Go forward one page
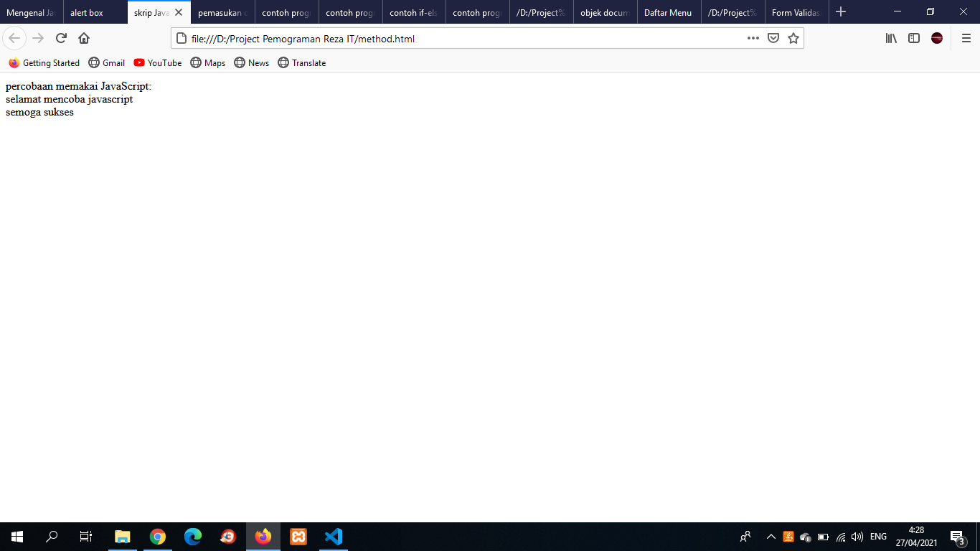The height and width of the screenshot is (551, 980). click(38, 38)
